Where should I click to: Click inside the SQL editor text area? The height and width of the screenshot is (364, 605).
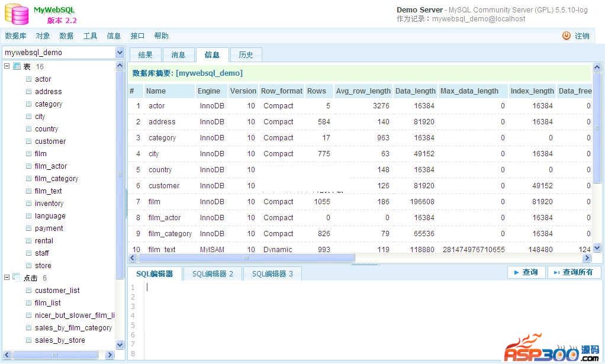pyautogui.click(x=355, y=320)
